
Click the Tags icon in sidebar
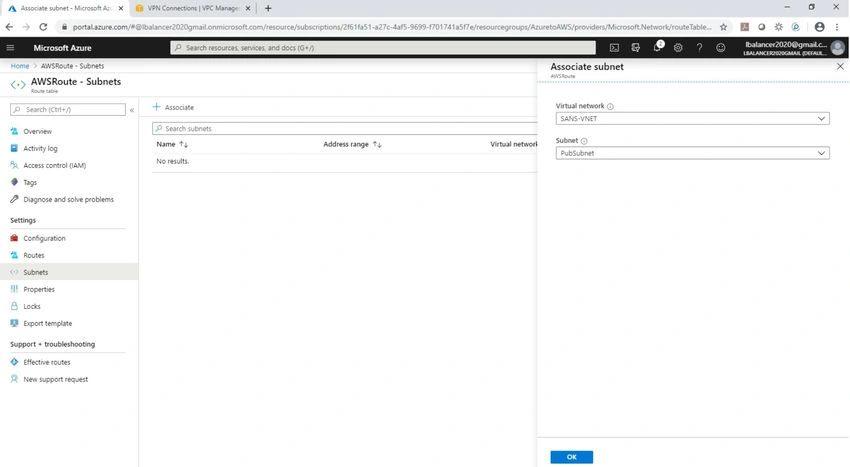(15, 182)
